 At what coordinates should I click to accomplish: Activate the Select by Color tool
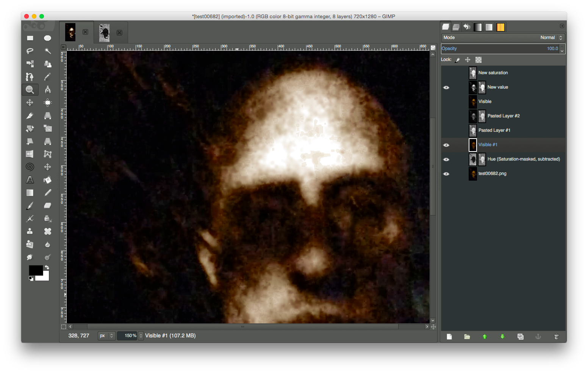coord(30,64)
